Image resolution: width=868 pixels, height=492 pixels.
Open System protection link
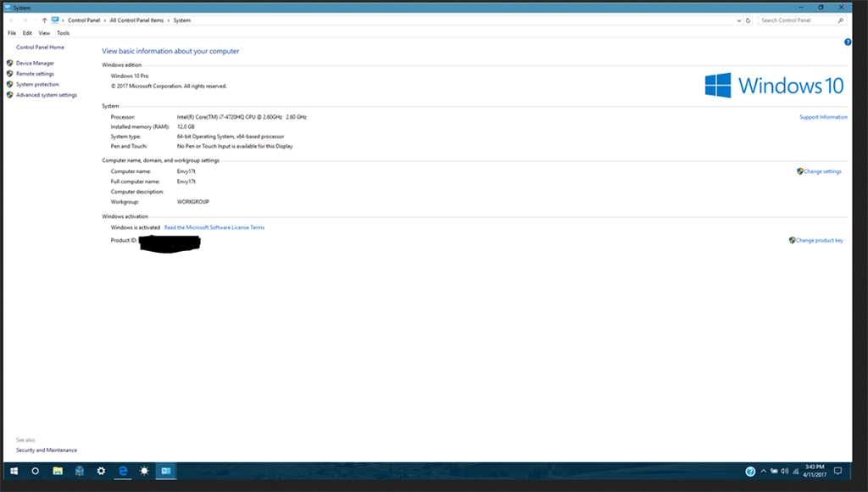pyautogui.click(x=37, y=84)
